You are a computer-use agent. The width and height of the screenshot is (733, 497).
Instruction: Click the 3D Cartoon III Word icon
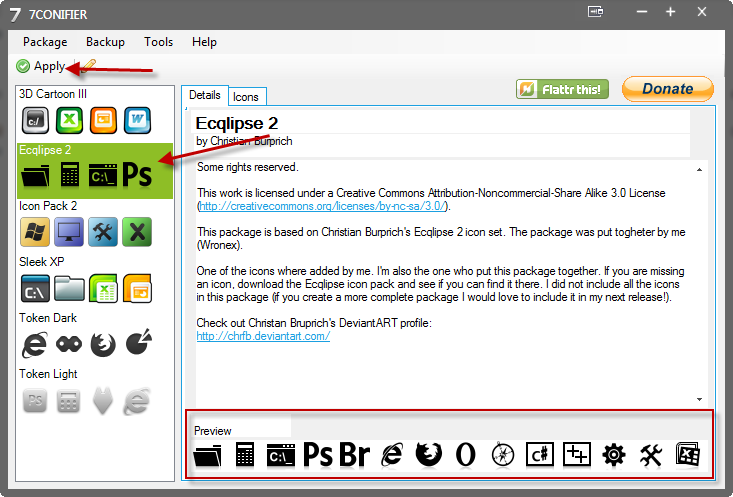tap(137, 120)
